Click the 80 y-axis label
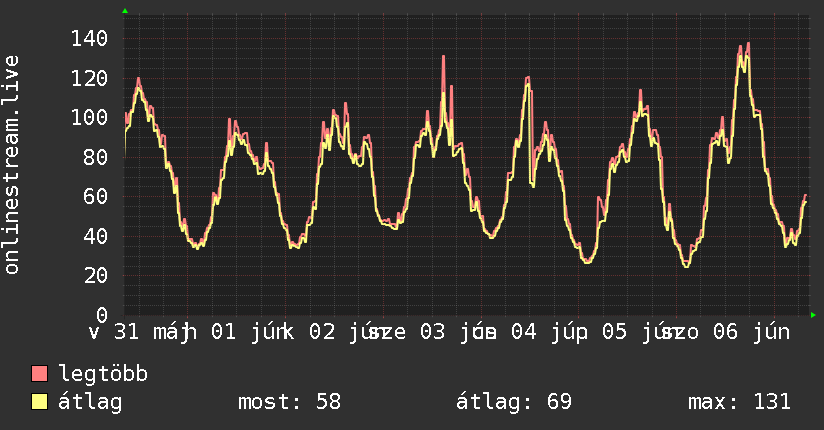 click(96, 157)
